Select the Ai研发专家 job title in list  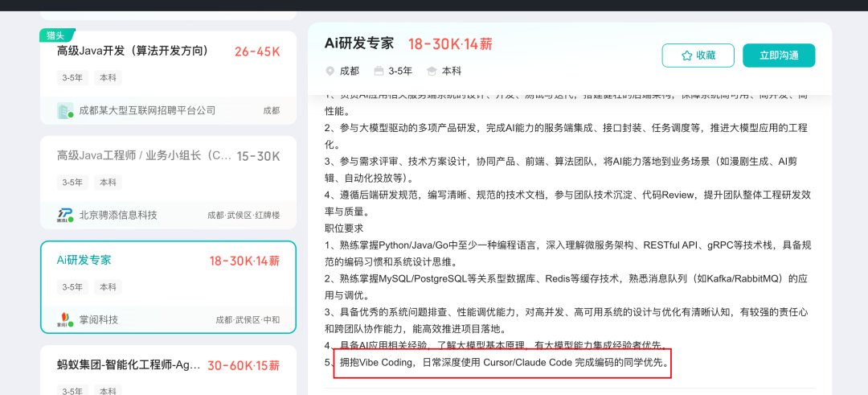(x=84, y=260)
